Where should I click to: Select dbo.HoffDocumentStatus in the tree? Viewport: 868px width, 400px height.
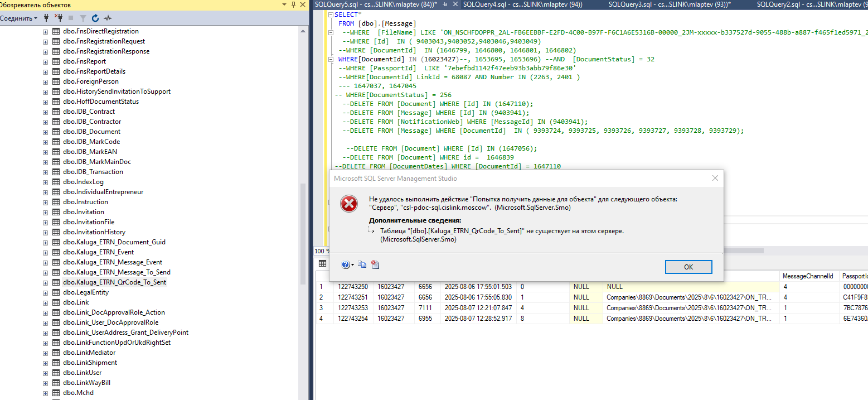(x=101, y=102)
